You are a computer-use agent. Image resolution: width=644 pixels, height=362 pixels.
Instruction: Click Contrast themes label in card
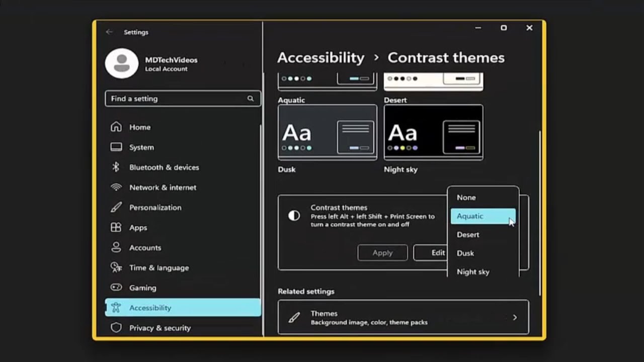pyautogui.click(x=339, y=207)
